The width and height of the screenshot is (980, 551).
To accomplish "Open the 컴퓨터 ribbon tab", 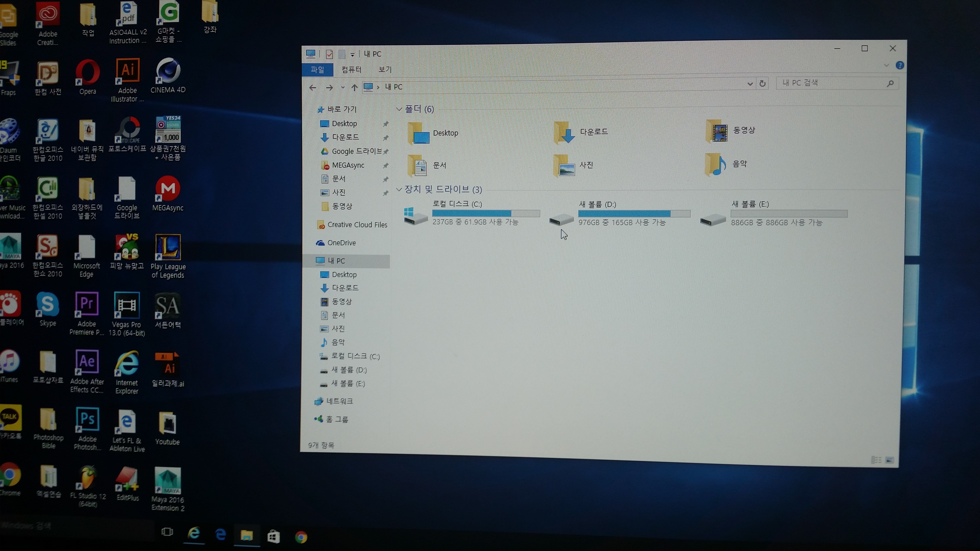I will (x=351, y=70).
